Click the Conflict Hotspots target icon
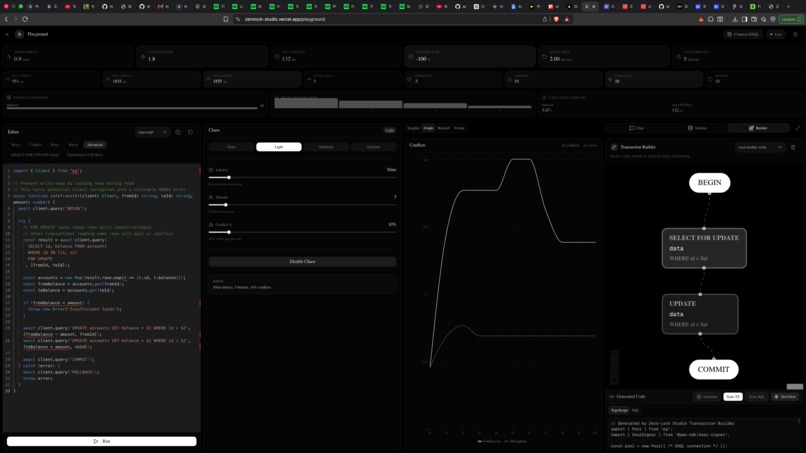Image resolution: width=806 pixels, height=453 pixels. pos(9,97)
